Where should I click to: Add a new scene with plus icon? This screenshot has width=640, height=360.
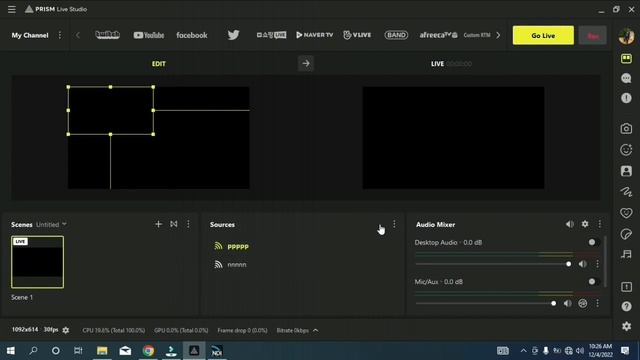[158, 224]
